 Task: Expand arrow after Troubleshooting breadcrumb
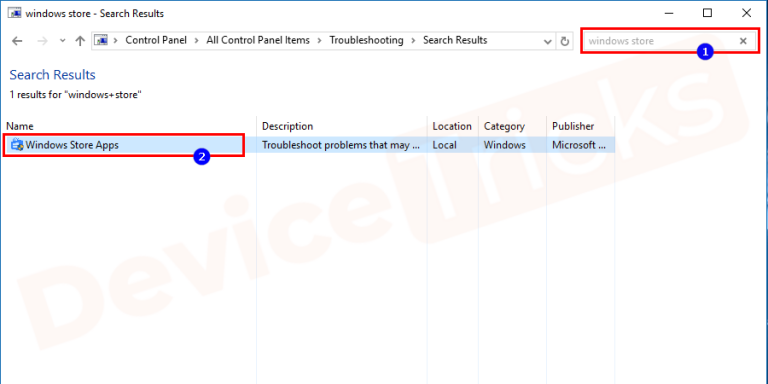(x=413, y=40)
